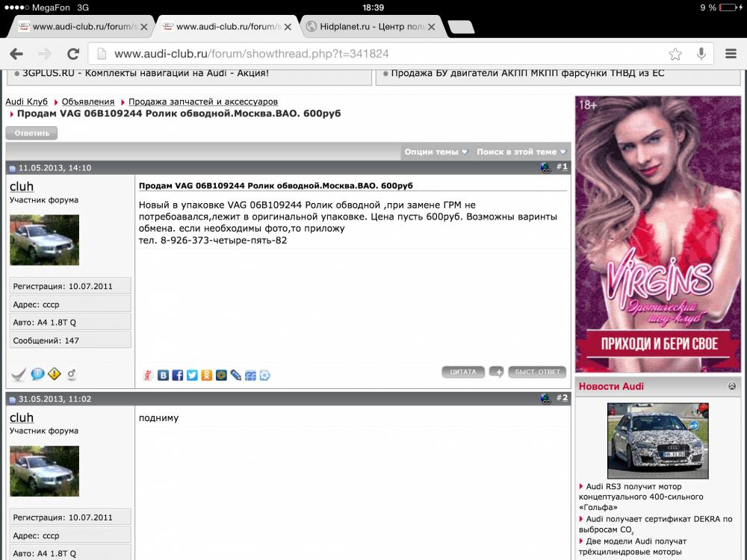747x560 pixels.
Task: Tap the microphone voice search icon
Action: (701, 54)
